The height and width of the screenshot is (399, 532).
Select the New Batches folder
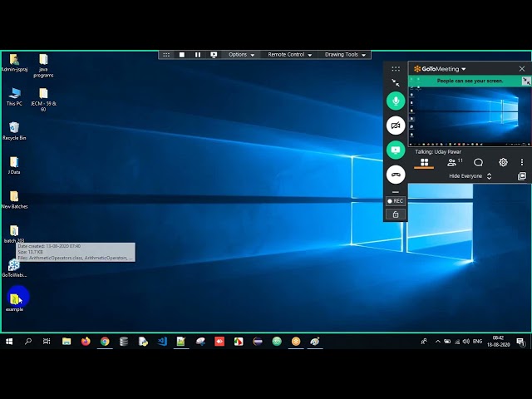click(14, 199)
